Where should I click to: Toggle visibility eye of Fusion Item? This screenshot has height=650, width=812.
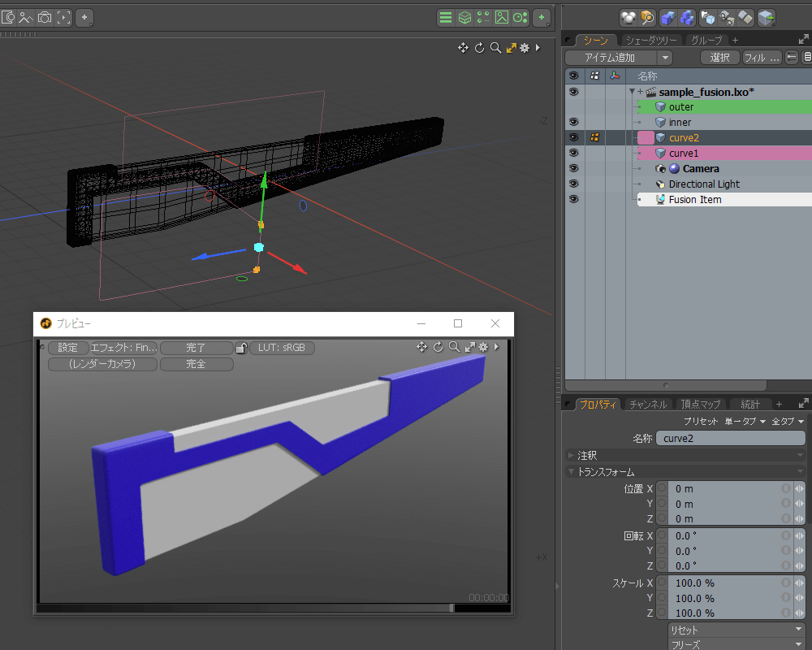[574, 199]
